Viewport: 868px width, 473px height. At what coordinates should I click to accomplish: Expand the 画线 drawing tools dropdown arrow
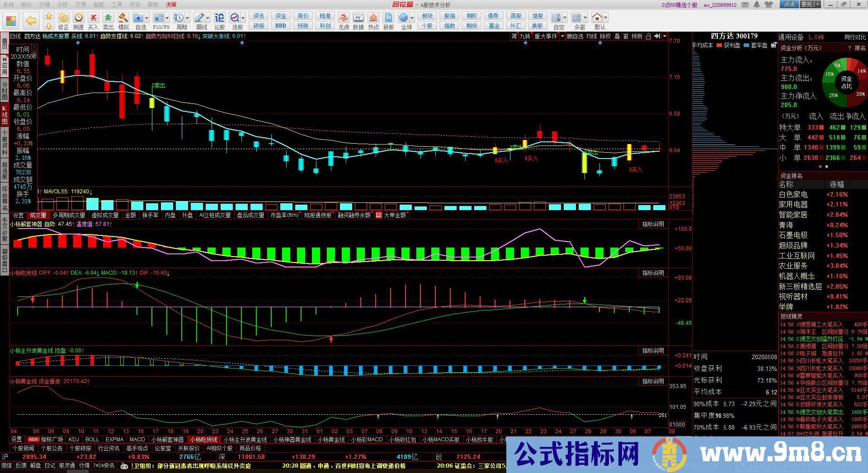click(208, 18)
